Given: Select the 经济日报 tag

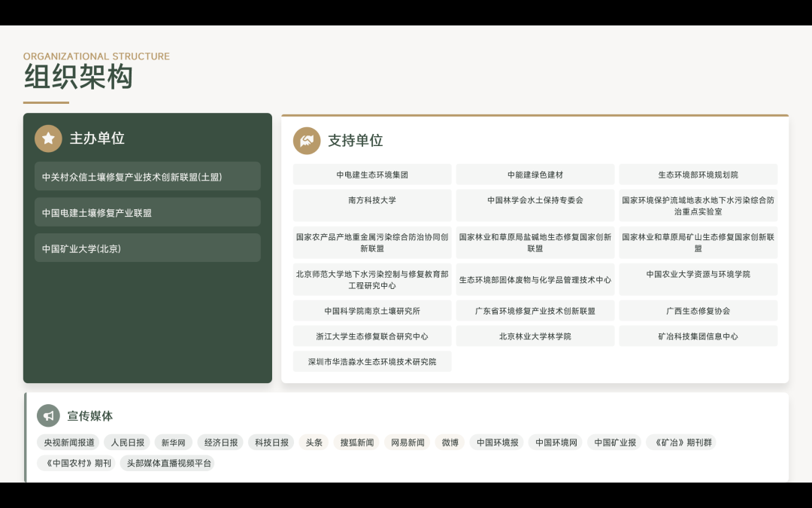Looking at the screenshot, I should (221, 443).
